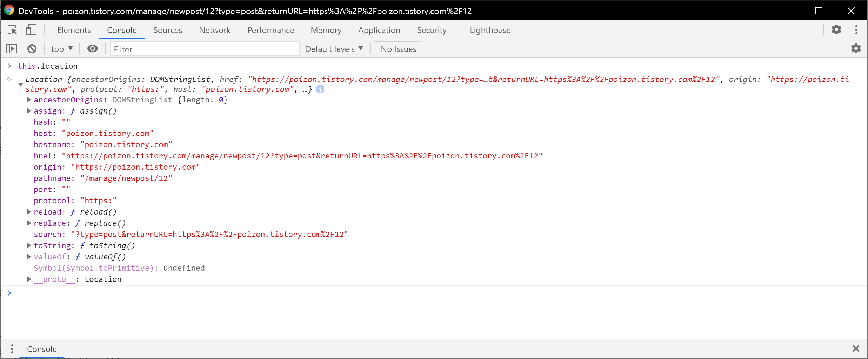Minimize the DevTools window
The width and height of the screenshot is (868, 359).
pyautogui.click(x=787, y=11)
